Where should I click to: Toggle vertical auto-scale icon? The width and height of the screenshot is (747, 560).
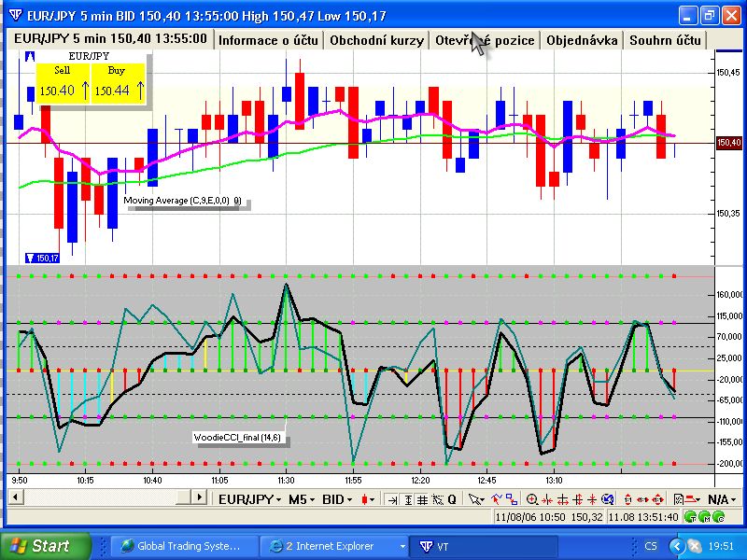point(408,500)
